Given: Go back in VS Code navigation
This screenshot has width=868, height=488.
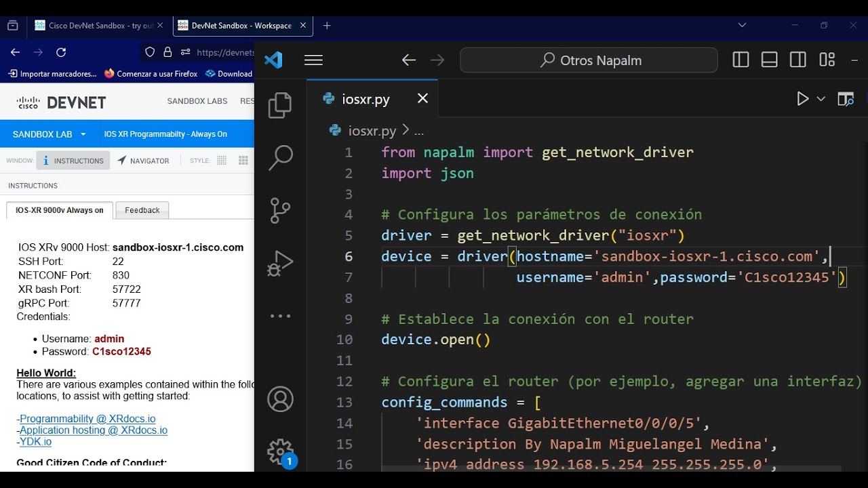Looking at the screenshot, I should point(408,60).
